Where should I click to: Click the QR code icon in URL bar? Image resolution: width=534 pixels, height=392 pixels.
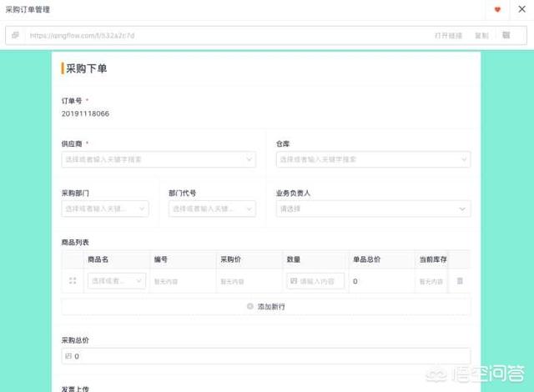pos(506,35)
